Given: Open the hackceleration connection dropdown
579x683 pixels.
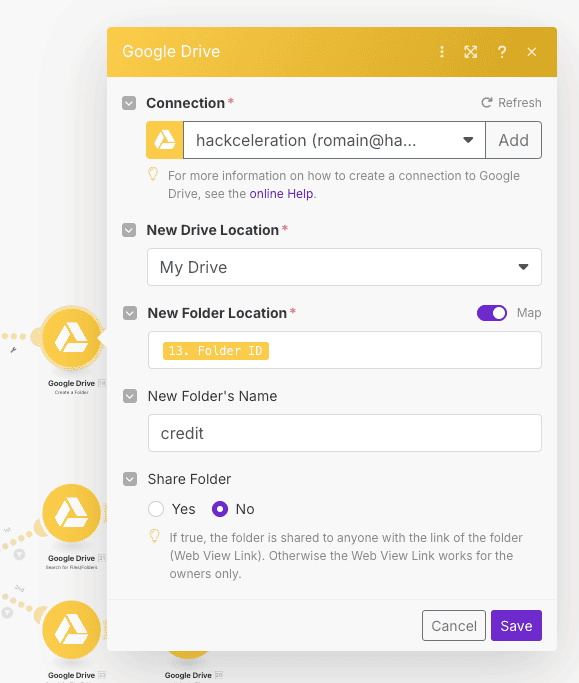Looking at the screenshot, I should point(334,140).
